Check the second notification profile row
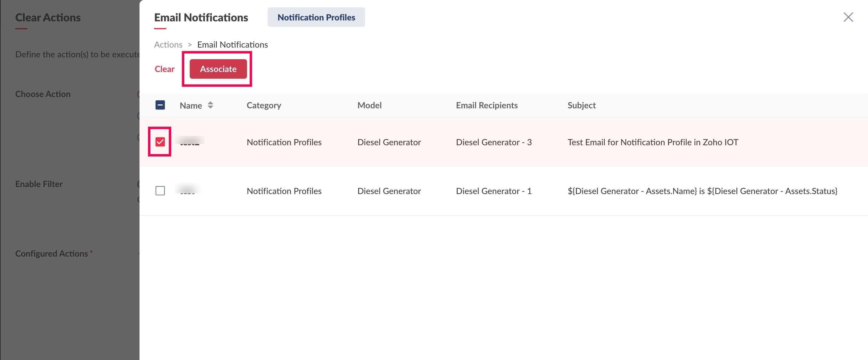Screen dimensions: 868x360 click(160, 191)
